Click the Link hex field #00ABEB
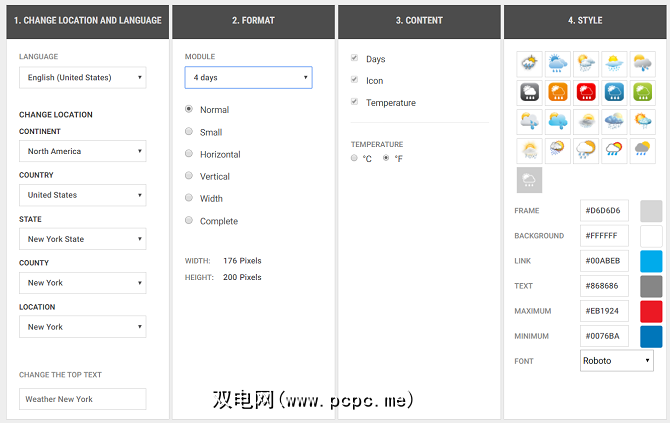The image size is (670, 423). pyautogui.click(x=604, y=261)
